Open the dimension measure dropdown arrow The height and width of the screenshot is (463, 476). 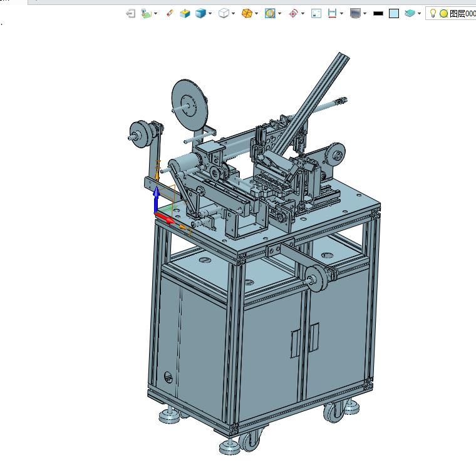pos(342,14)
